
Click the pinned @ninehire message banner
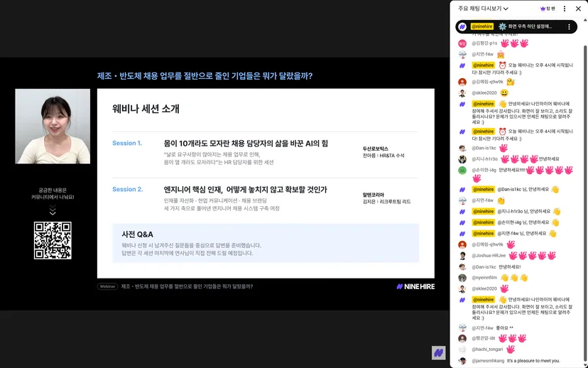point(516,26)
